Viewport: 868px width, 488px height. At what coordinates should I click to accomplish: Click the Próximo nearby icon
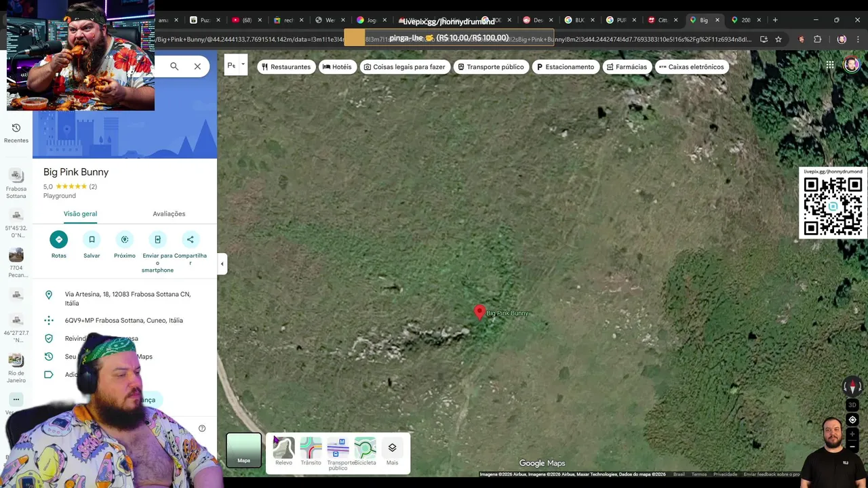point(125,239)
